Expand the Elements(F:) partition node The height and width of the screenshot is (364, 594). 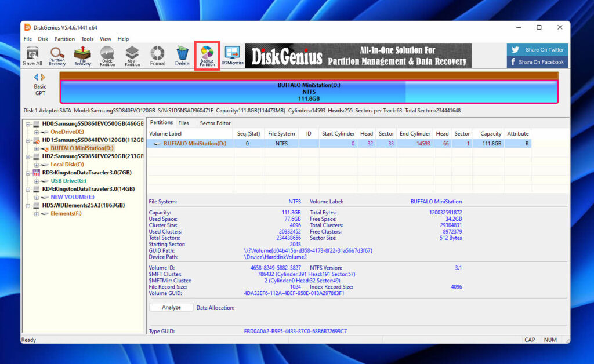(37, 213)
